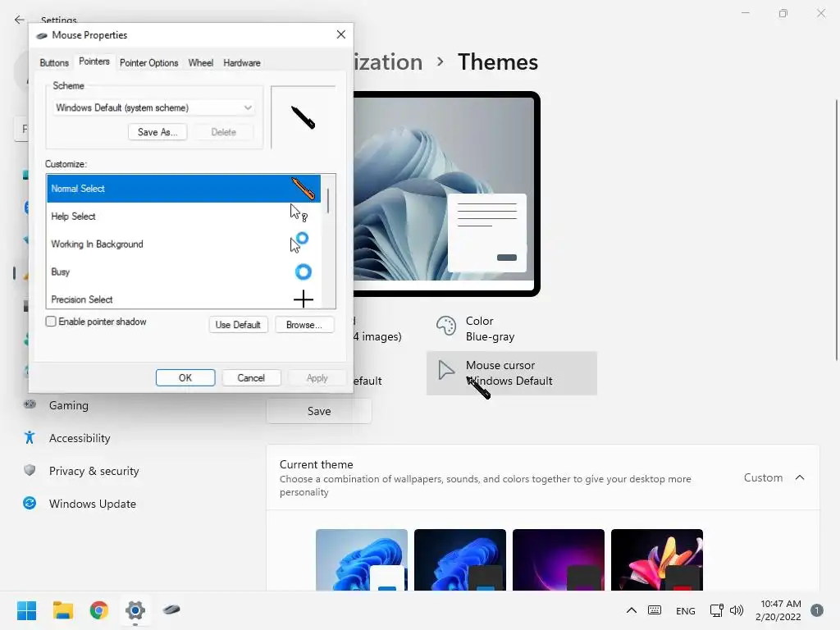
Task: Open the clock showing 10:47 AM
Action: pyautogui.click(x=778, y=610)
